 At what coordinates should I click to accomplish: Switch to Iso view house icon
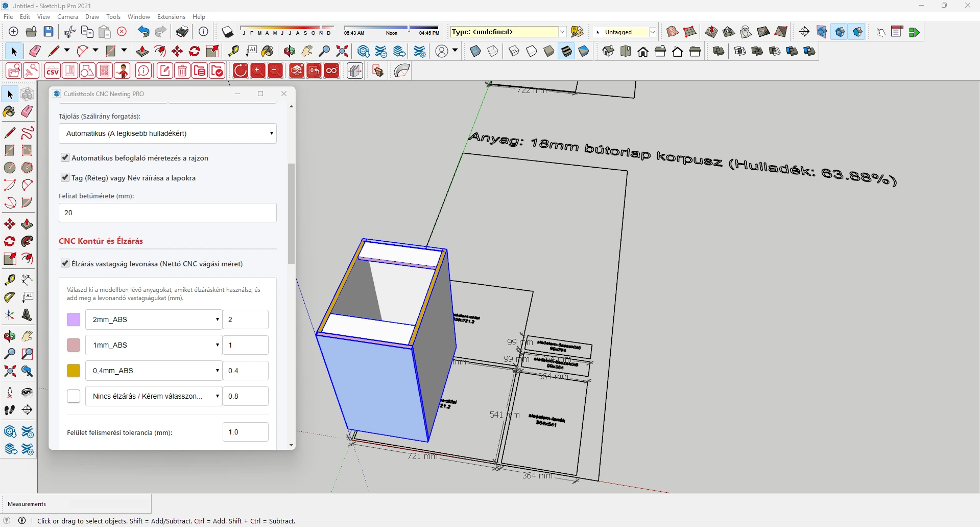608,51
